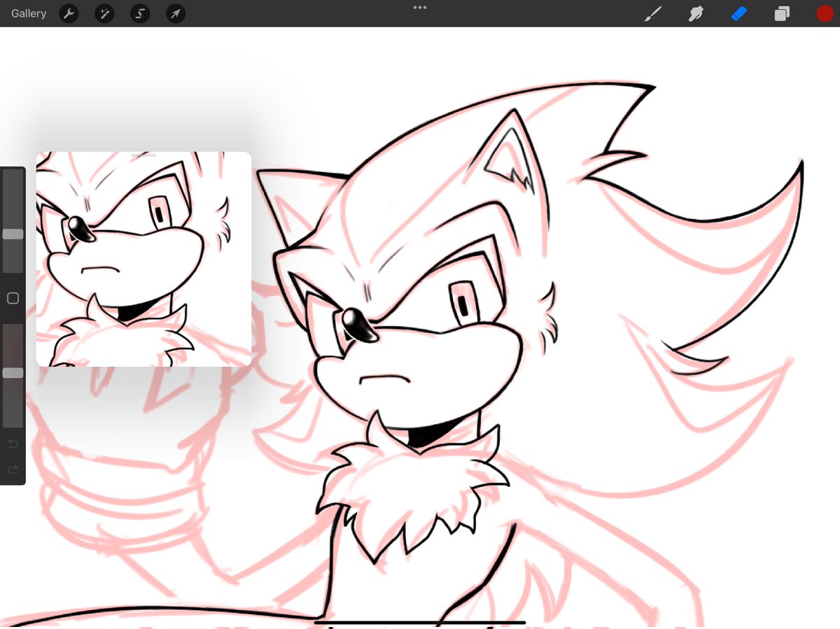Tap the square Modify button on sidebar
The image size is (840, 629).
pyautogui.click(x=13, y=299)
